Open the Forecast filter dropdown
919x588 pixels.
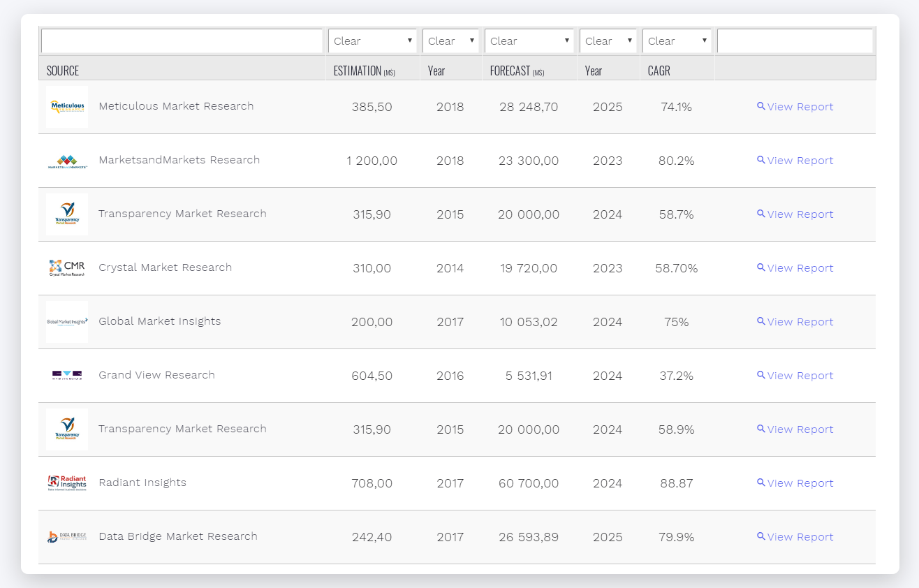click(x=529, y=41)
